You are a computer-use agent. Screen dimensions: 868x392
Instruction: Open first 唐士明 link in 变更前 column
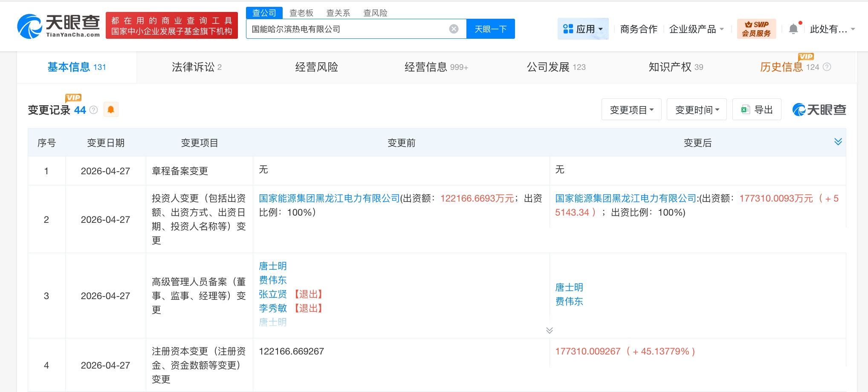click(x=273, y=266)
